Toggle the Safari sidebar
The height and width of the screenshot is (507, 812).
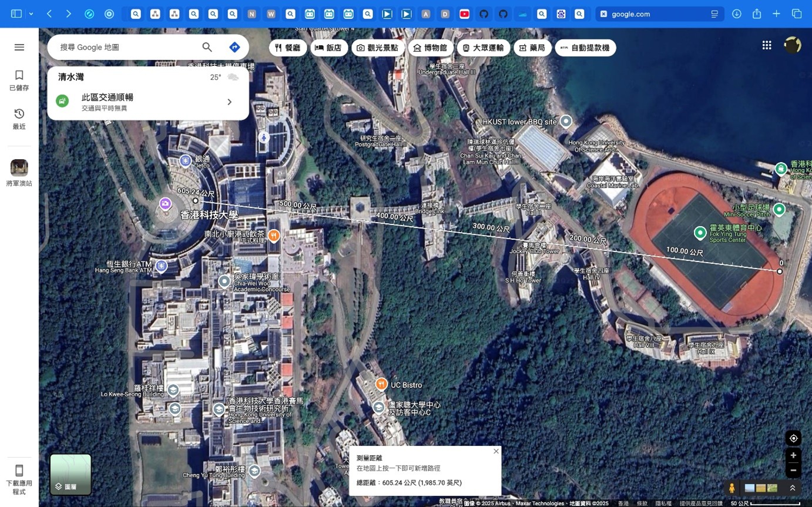coord(16,14)
